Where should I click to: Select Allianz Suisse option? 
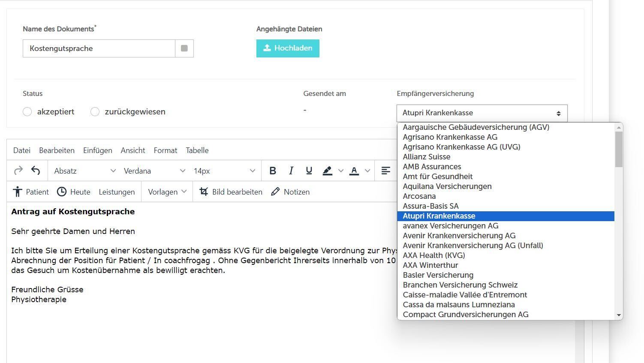point(506,157)
